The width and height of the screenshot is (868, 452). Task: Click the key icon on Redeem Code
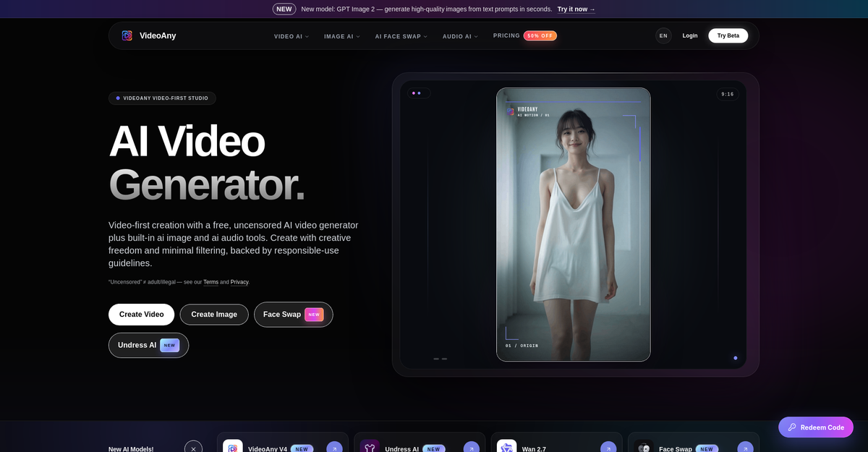point(792,427)
